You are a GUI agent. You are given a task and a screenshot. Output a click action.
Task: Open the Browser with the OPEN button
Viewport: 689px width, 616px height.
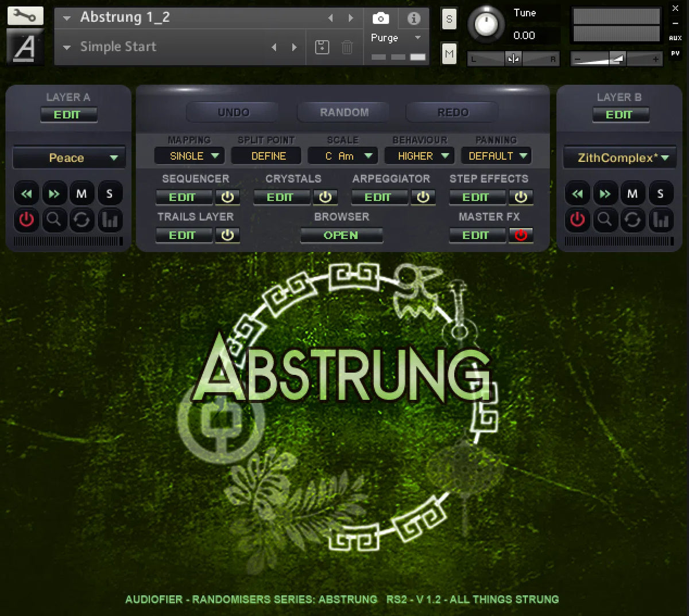341,235
